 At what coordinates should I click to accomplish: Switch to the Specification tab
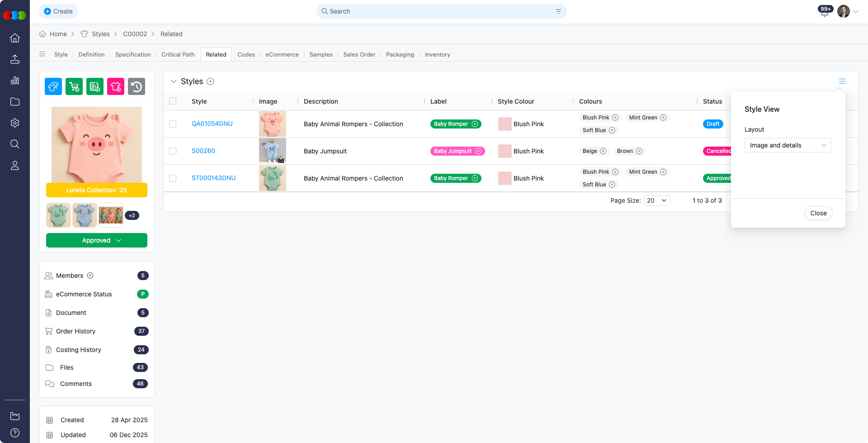133,54
